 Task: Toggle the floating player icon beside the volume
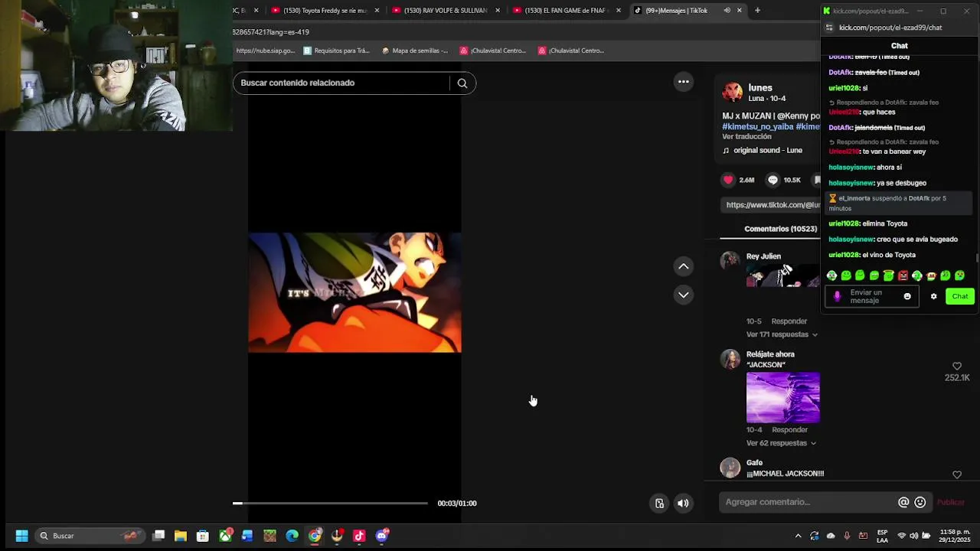pyautogui.click(x=659, y=504)
